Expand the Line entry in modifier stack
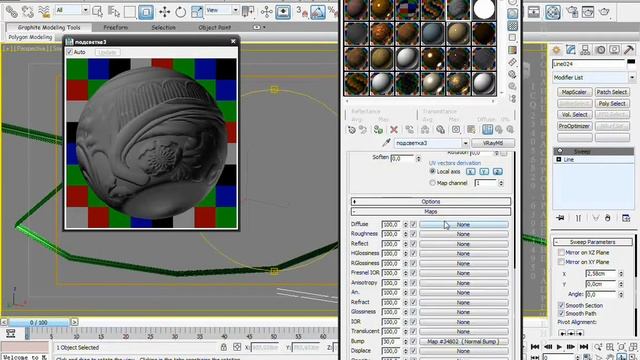Screen dimensions: 640x360 click(x=559, y=160)
